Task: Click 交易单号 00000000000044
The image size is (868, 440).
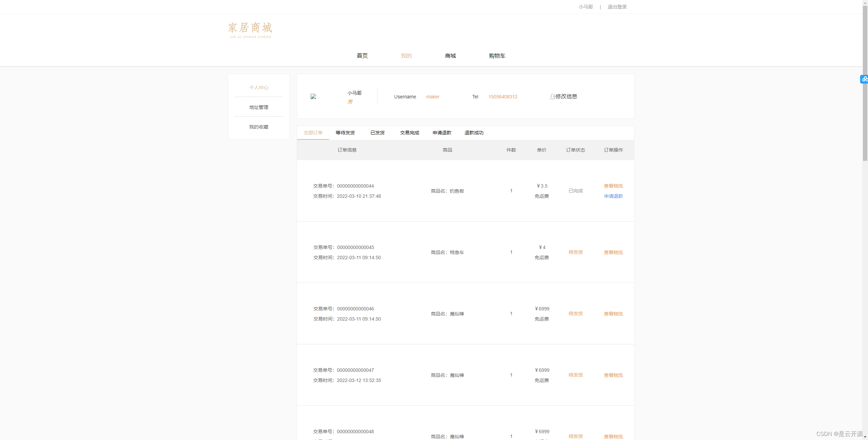Action: point(343,186)
